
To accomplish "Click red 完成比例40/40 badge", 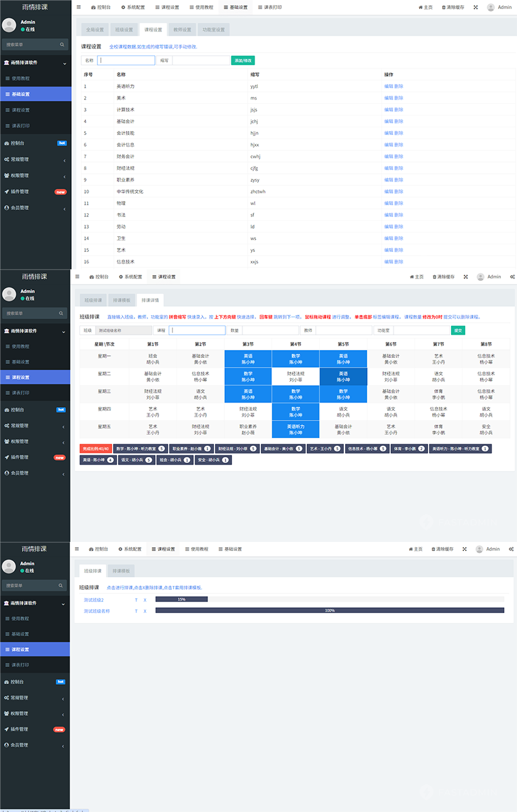I will (x=95, y=448).
